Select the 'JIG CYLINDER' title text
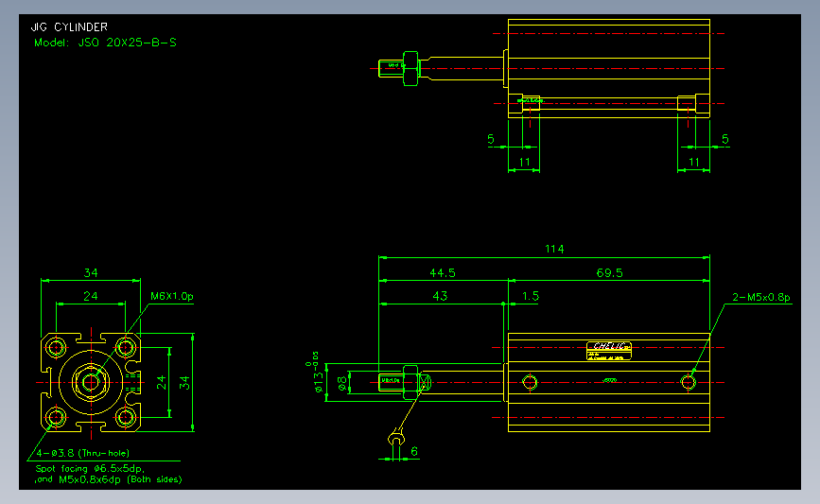The image size is (820, 504). tap(70, 26)
